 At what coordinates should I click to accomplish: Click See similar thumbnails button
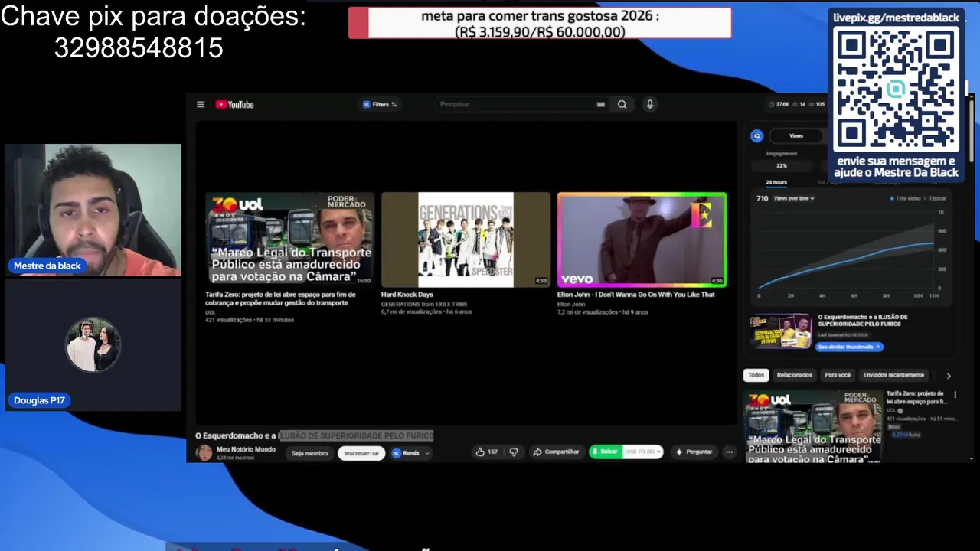pyautogui.click(x=848, y=347)
